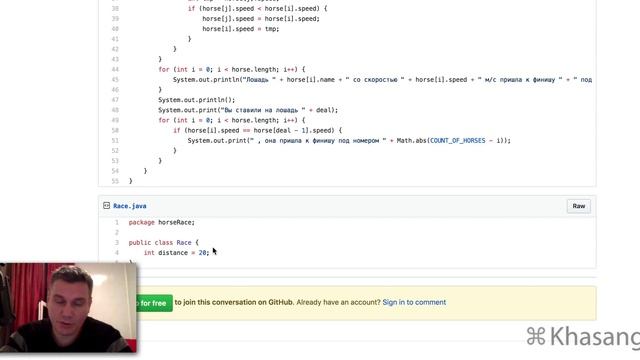The height and width of the screenshot is (360, 640).
Task: Select line number 44 in the gist
Action: pos(115,69)
